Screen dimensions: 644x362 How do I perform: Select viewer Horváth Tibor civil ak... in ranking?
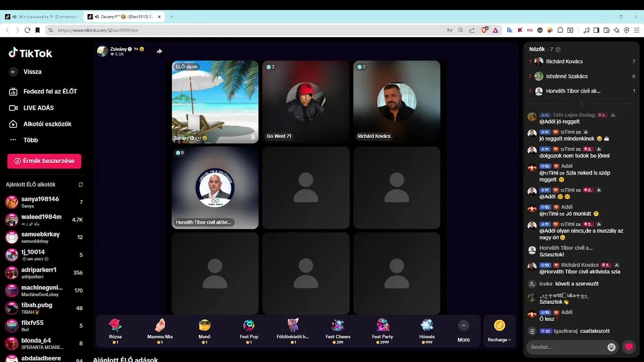[582, 91]
